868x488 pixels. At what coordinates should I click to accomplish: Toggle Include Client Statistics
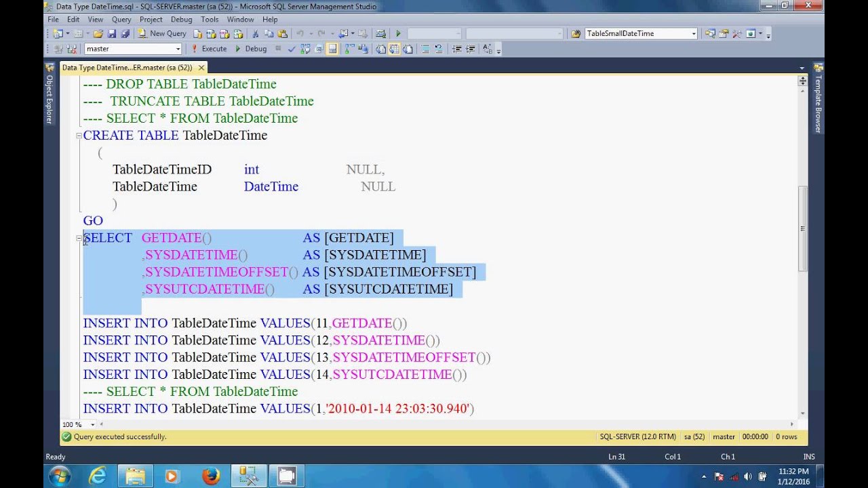(363, 49)
